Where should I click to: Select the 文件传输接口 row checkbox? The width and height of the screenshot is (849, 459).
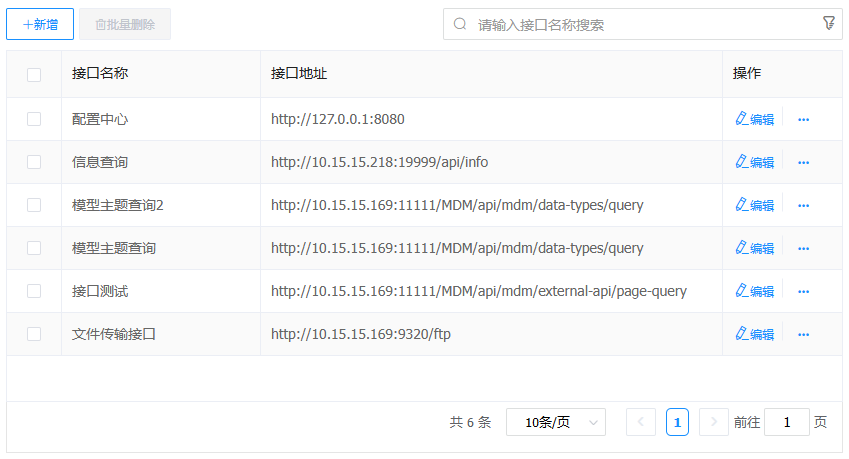pos(34,334)
